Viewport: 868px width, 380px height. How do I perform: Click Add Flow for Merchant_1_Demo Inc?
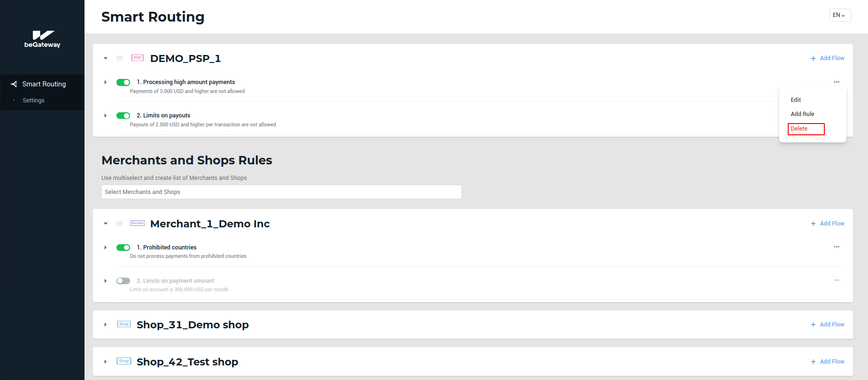(x=828, y=224)
